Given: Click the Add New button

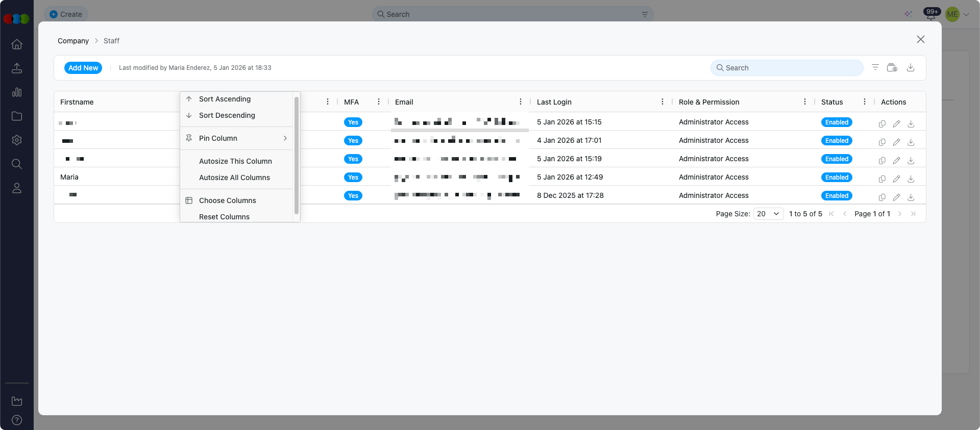Looking at the screenshot, I should pyautogui.click(x=83, y=68).
